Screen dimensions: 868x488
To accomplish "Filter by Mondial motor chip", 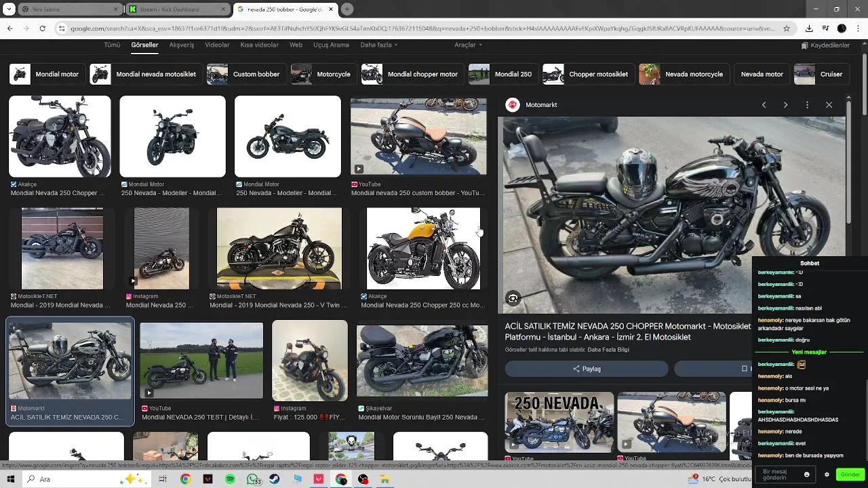I will click(x=46, y=74).
